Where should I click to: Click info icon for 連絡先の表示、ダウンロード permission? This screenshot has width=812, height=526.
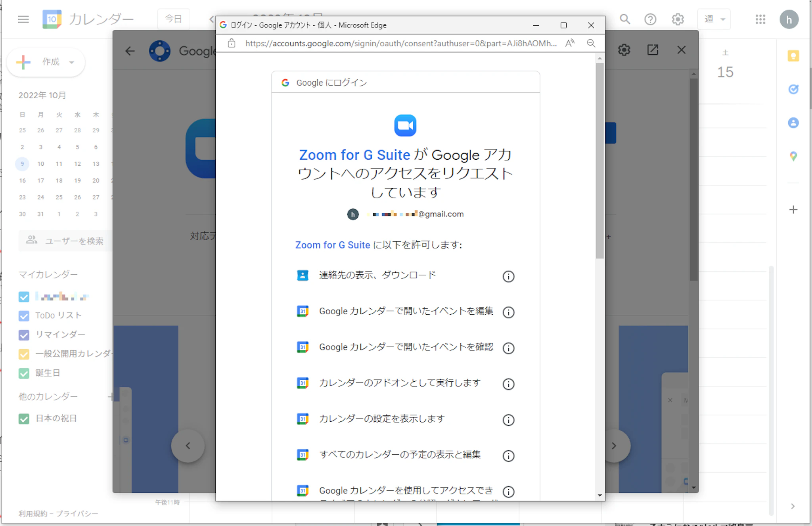tap(508, 276)
